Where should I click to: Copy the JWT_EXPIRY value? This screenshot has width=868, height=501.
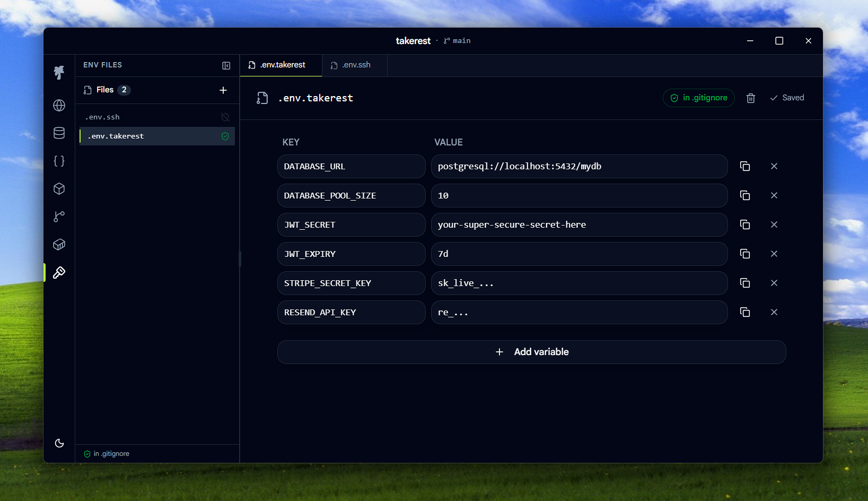click(x=744, y=254)
